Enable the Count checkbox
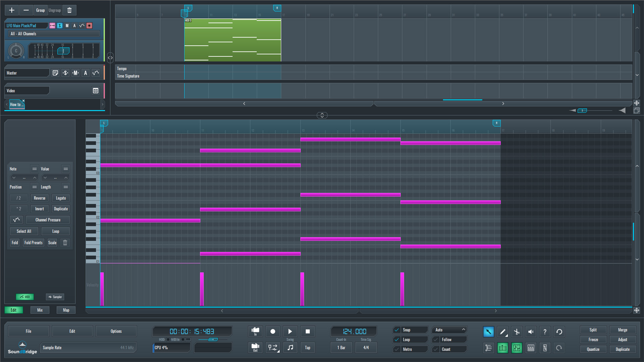Screen dimensions: 644x362 (x=436, y=349)
